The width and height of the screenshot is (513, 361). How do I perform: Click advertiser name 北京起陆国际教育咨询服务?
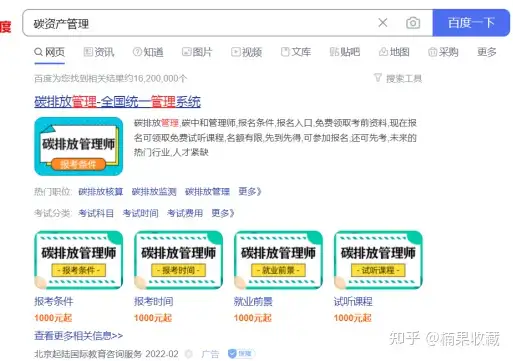tap(88, 354)
